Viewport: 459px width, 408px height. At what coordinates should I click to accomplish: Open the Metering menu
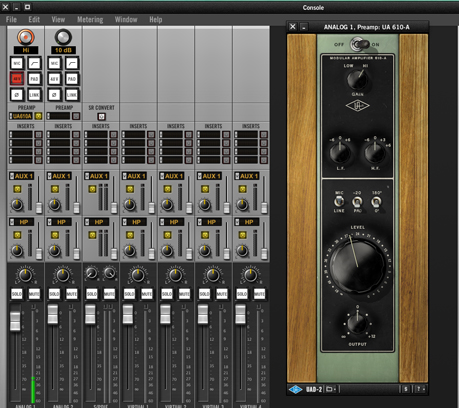click(90, 20)
